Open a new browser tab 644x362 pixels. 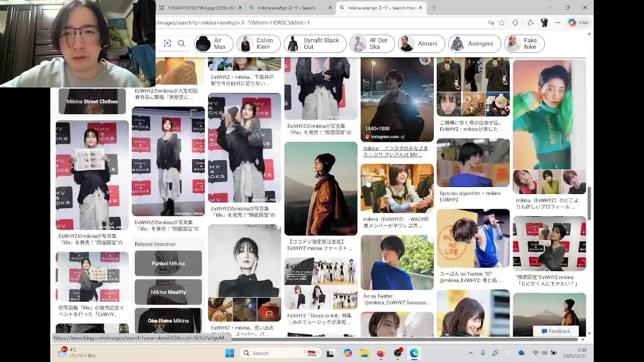tap(434, 8)
